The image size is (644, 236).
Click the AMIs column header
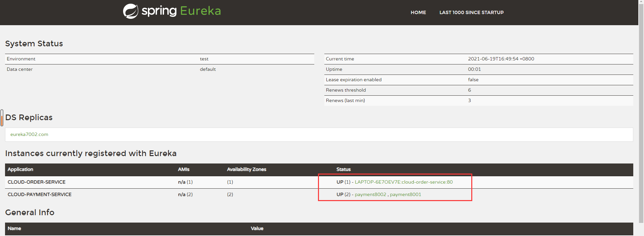[184, 170]
